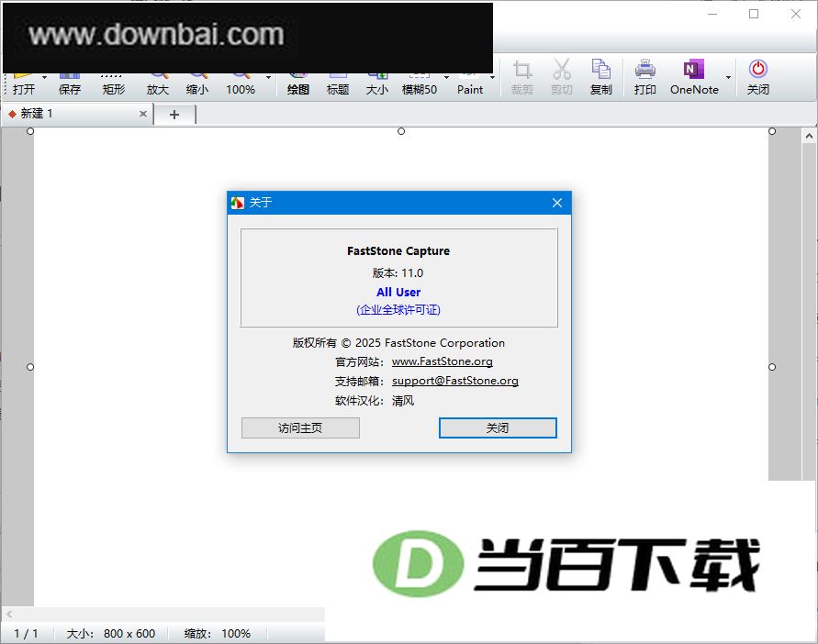
Task: Apply the 模糊50 blur tool
Action: coord(420,83)
